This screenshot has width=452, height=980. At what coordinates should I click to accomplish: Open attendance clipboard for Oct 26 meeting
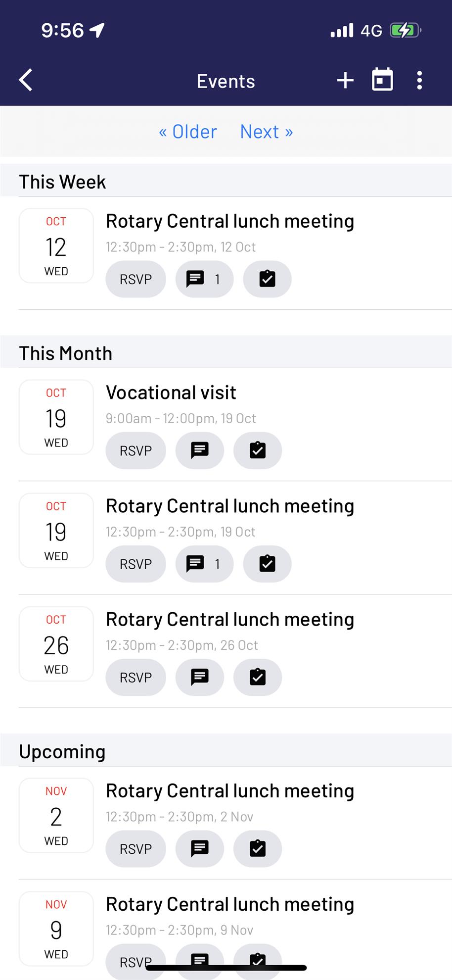(258, 677)
